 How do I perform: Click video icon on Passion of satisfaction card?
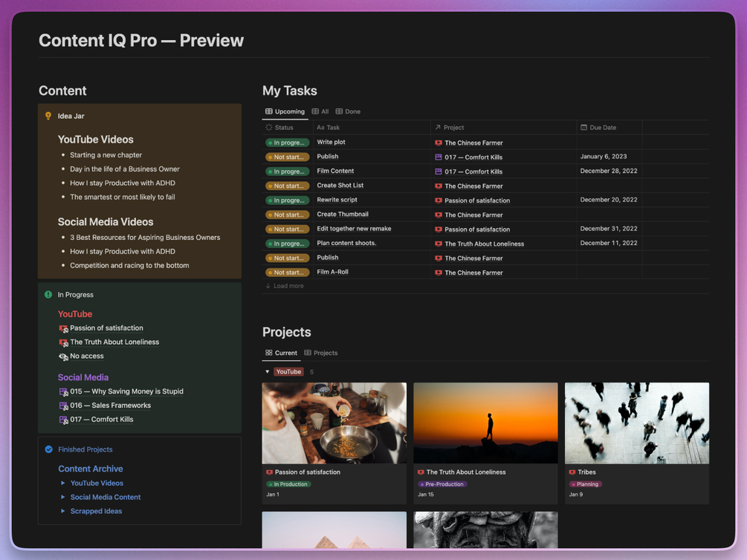(x=269, y=472)
